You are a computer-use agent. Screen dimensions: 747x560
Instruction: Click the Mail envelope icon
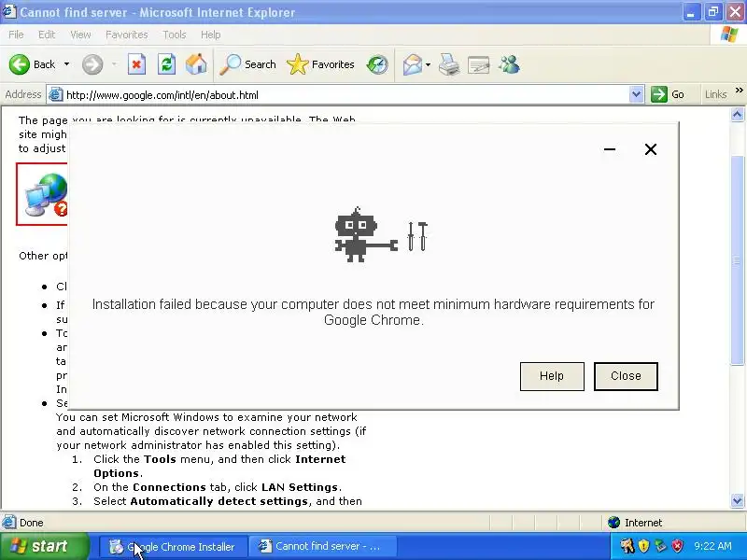pos(413,64)
